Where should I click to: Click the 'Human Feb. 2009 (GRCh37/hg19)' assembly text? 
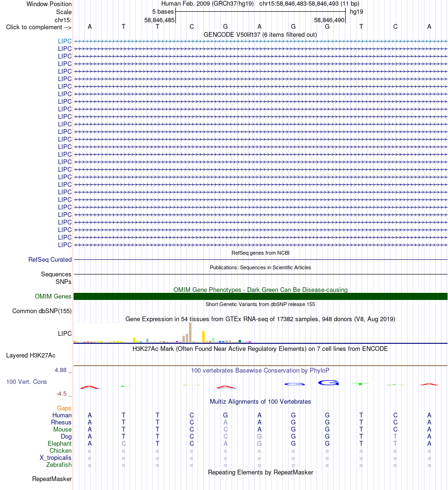point(207,4)
